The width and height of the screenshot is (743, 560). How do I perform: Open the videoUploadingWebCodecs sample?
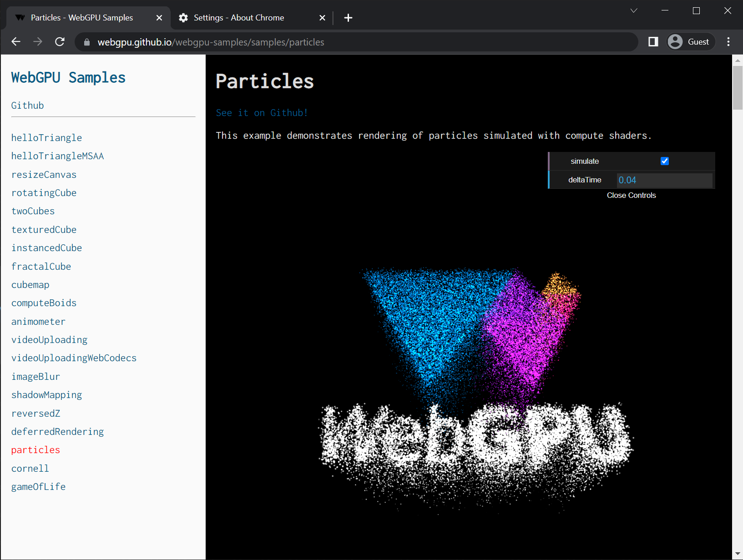coord(74,358)
